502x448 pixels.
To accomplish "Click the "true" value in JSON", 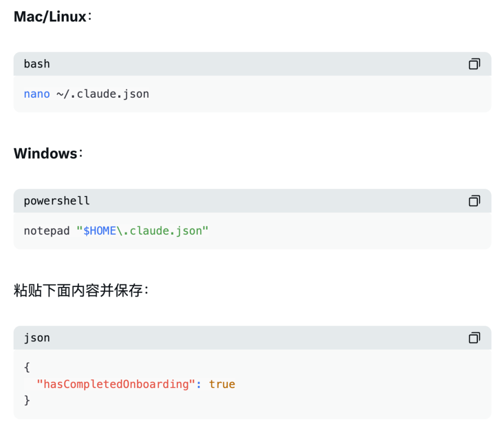I will (x=222, y=384).
